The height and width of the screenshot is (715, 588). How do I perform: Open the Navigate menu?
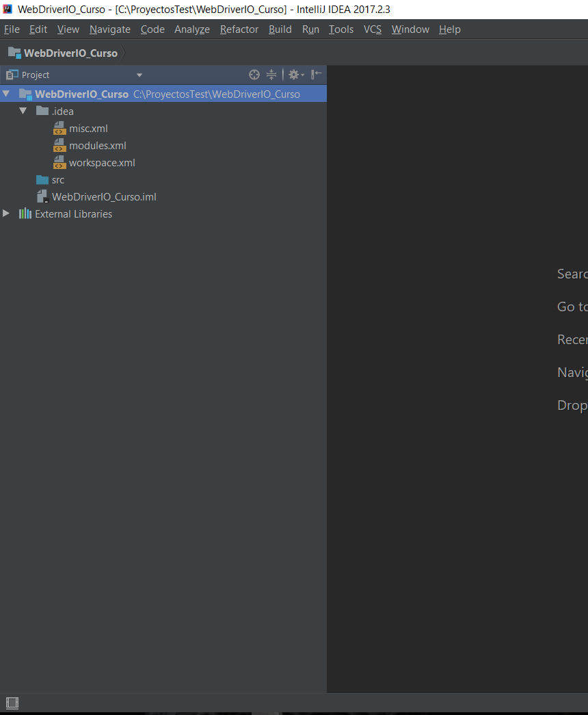pyautogui.click(x=110, y=29)
